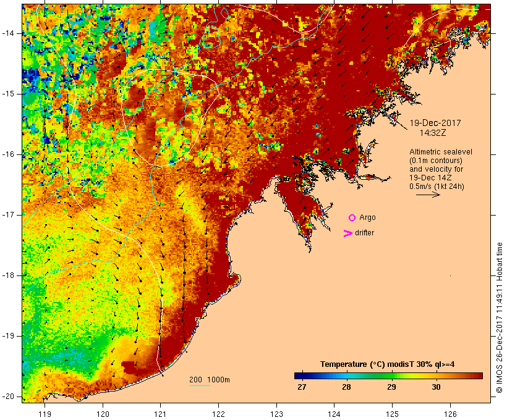Click longitude label '122'
The height and width of the screenshot is (420, 507).
[219, 414]
